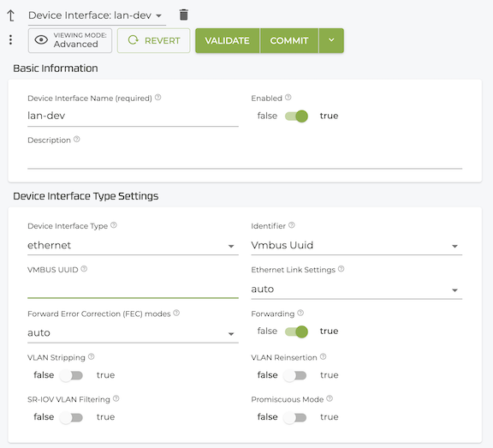Click 'true' label beside VLAN Reinsertion
The width and height of the screenshot is (493, 448).
click(330, 375)
